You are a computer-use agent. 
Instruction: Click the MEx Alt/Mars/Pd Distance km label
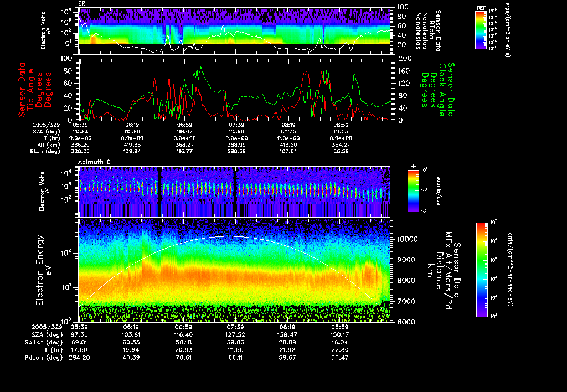click(444, 271)
